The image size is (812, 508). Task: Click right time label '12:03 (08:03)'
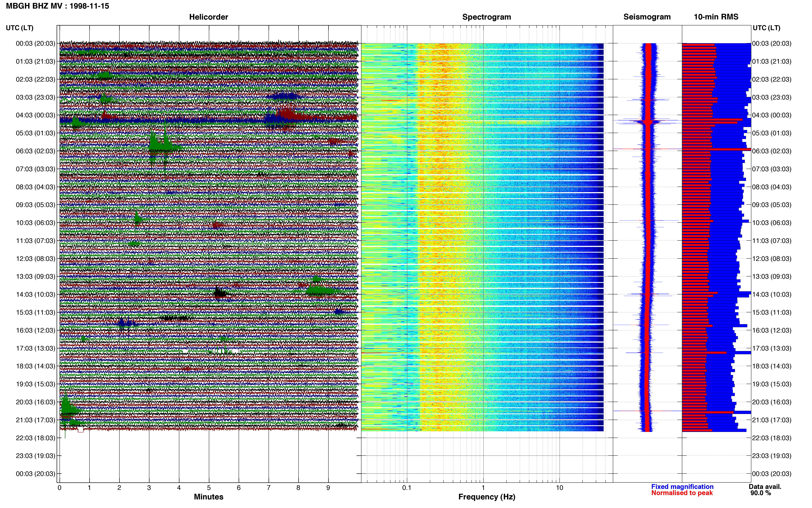(772, 259)
